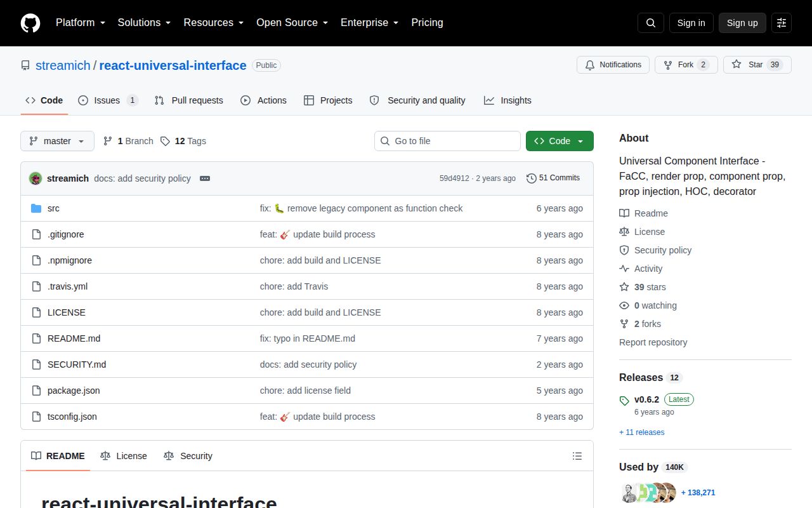Click the Go to file field

[x=447, y=141]
